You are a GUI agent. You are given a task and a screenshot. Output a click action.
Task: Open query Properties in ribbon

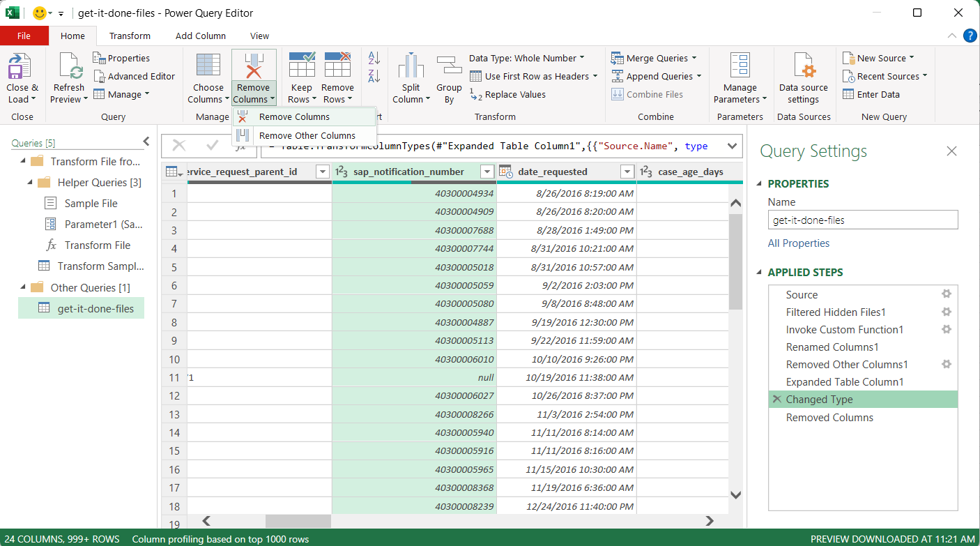(121, 58)
